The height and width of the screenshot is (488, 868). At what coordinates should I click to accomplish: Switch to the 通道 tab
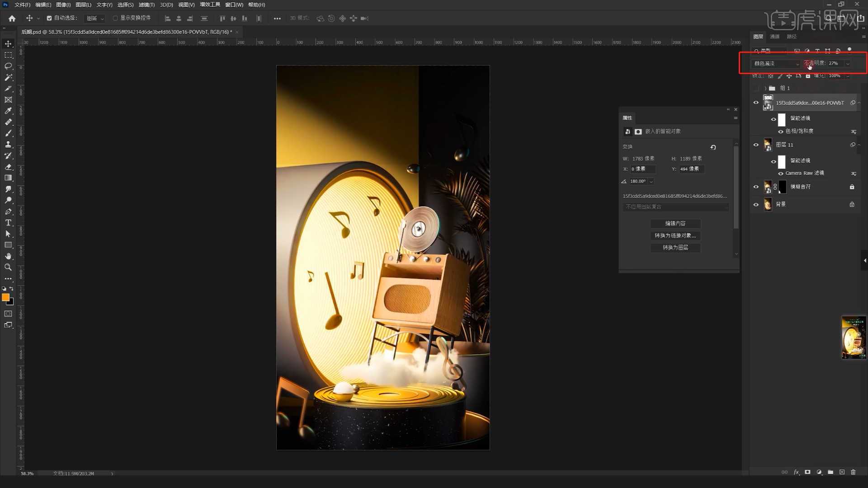775,37
